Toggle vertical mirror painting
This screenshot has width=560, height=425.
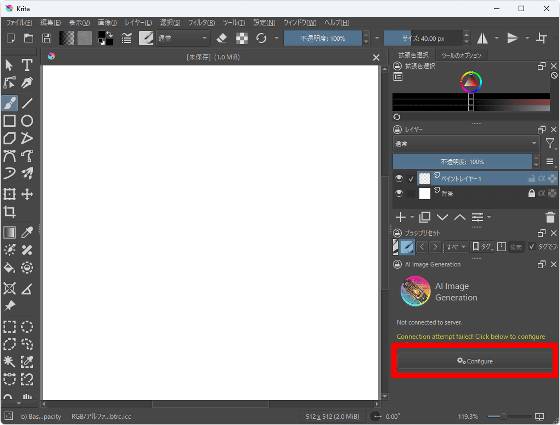(x=512, y=38)
